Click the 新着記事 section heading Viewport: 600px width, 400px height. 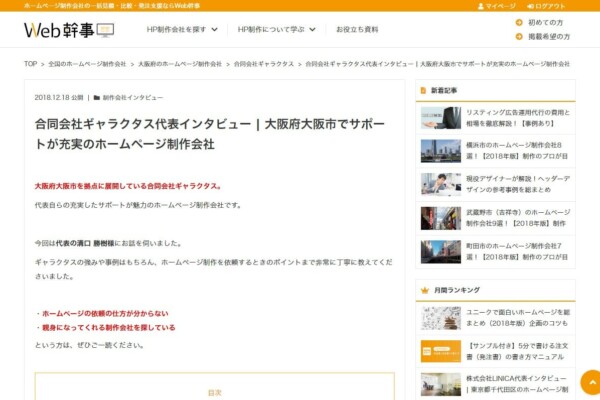[444, 91]
